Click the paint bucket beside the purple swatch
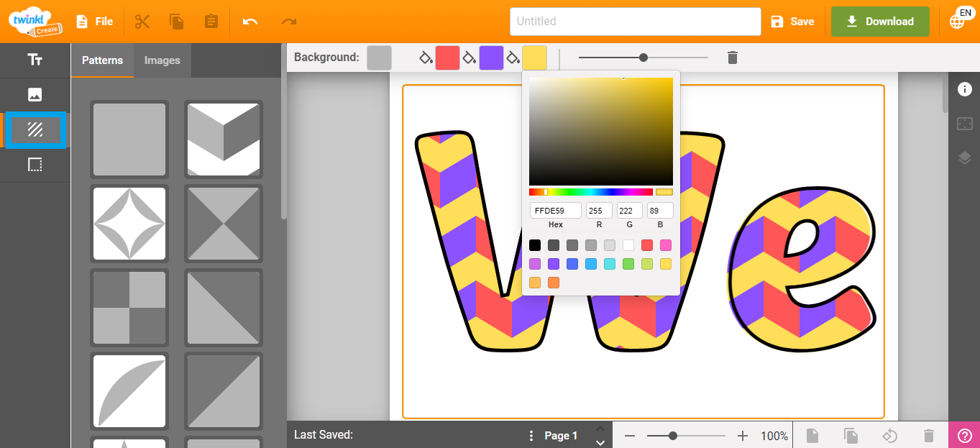Viewport: 980px width, 448px height. (470, 58)
